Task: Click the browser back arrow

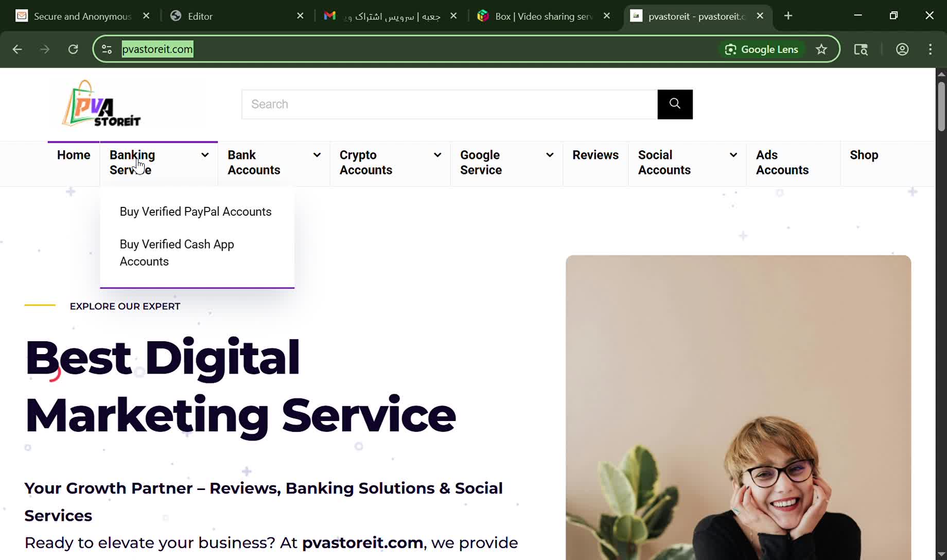Action: (x=17, y=49)
